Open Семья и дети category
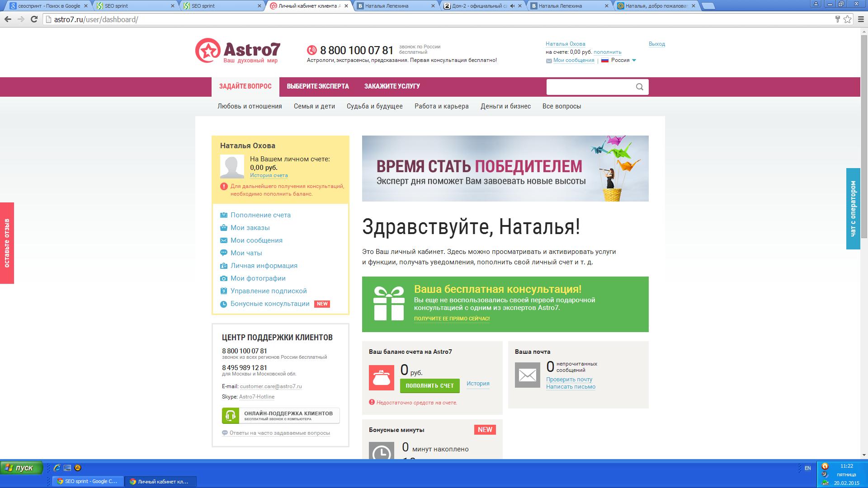This screenshot has height=488, width=868. (x=314, y=106)
